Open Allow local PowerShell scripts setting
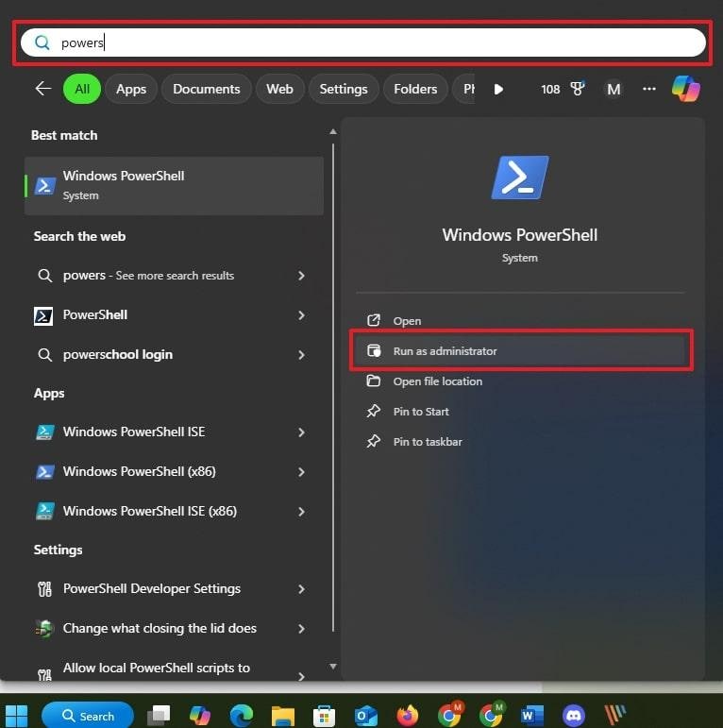The height and width of the screenshot is (728, 723). (x=157, y=669)
